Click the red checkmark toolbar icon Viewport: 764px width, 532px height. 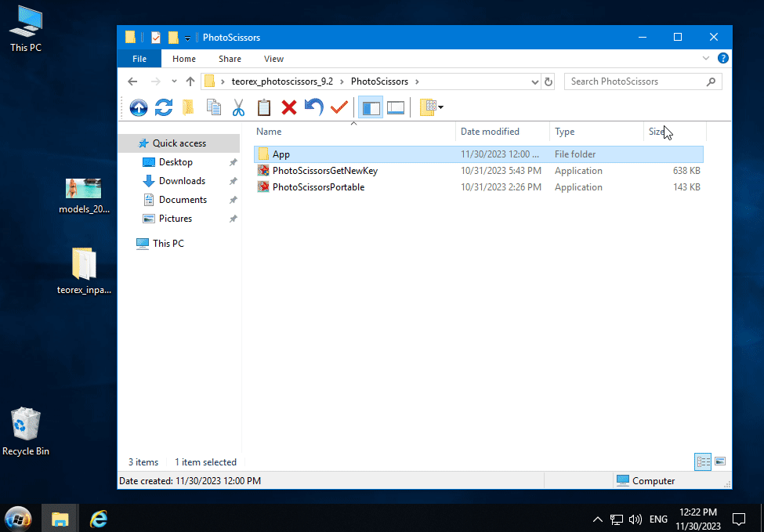pyautogui.click(x=339, y=107)
